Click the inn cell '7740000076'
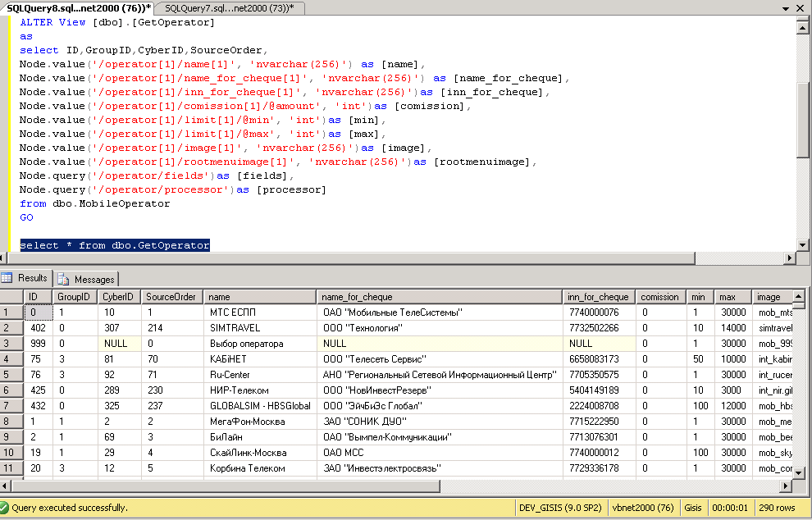The height and width of the screenshot is (520, 812). 599,312
